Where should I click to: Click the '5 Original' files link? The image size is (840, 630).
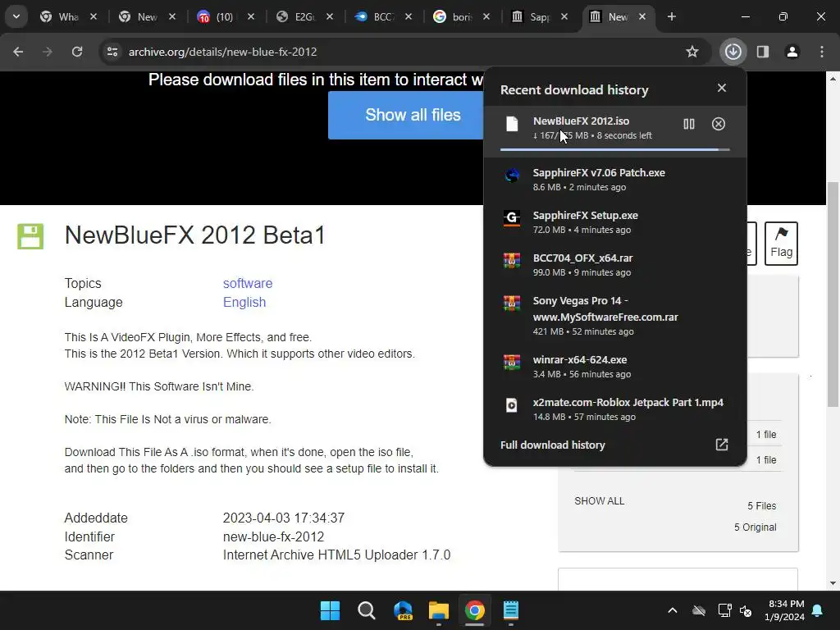point(755,527)
